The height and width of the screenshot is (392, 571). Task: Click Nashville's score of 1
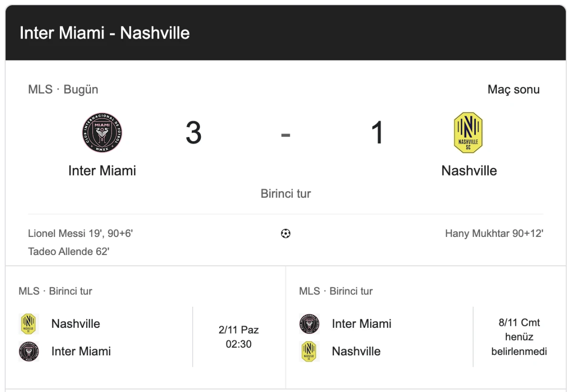point(377,133)
